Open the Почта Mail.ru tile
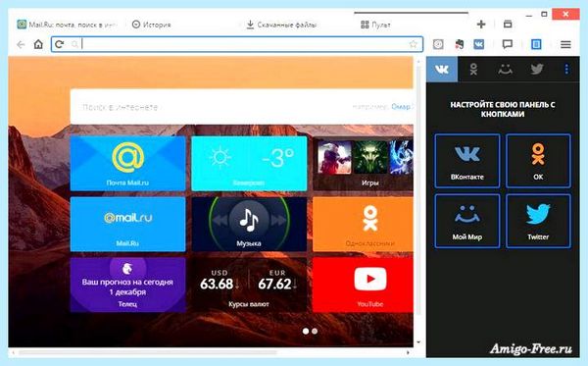Viewport: 588px width, 366px height. [x=127, y=163]
